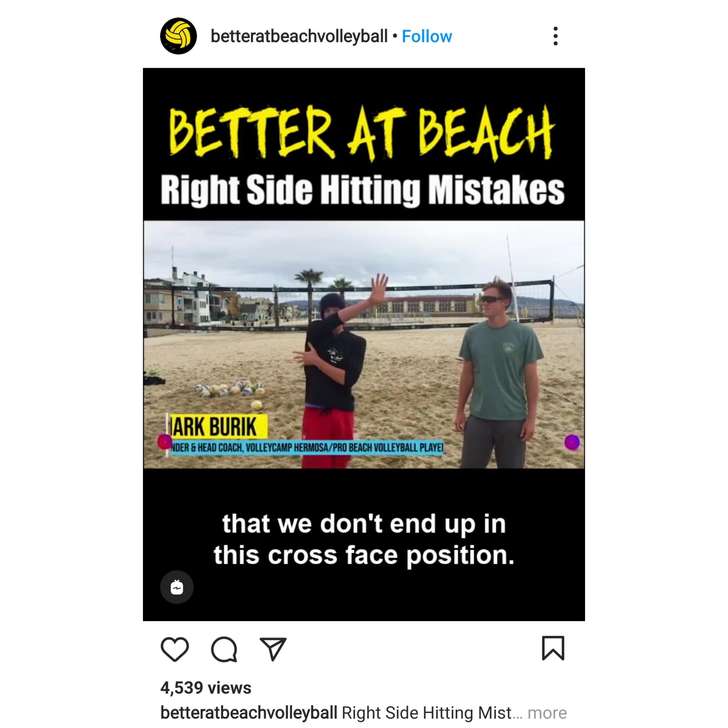Viewport: 728px width, 728px height.
Task: Click the video frame to play
Action: (364, 345)
